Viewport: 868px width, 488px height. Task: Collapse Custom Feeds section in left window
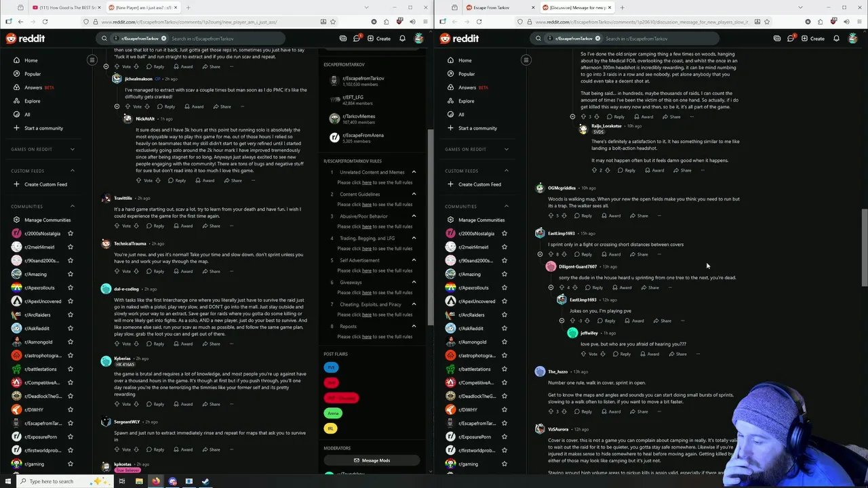point(73,171)
